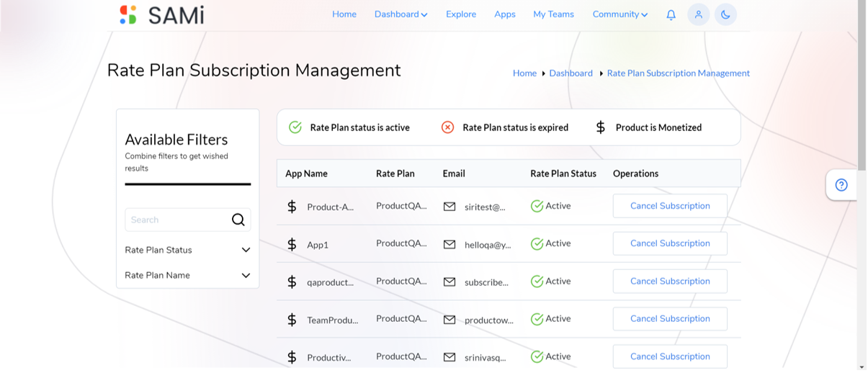Click the Rate Plan column header
Viewport: 868px width, 373px height.
click(x=395, y=174)
